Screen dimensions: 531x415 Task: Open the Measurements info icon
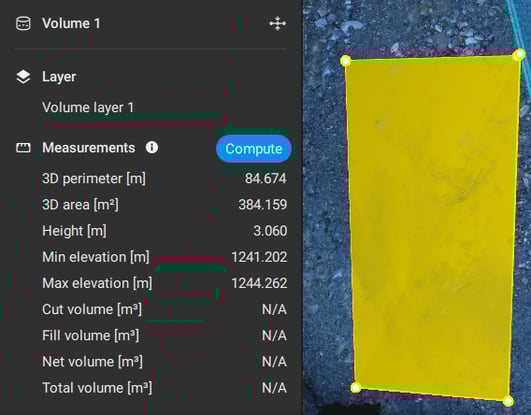coord(152,147)
